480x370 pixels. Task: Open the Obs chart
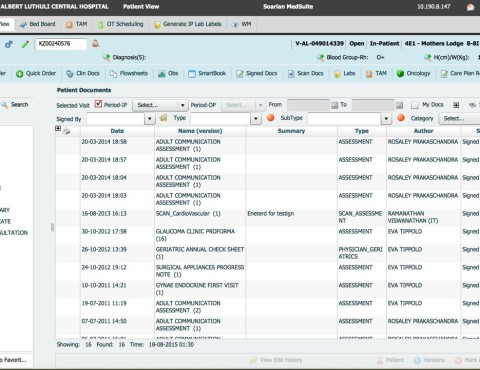click(168, 74)
